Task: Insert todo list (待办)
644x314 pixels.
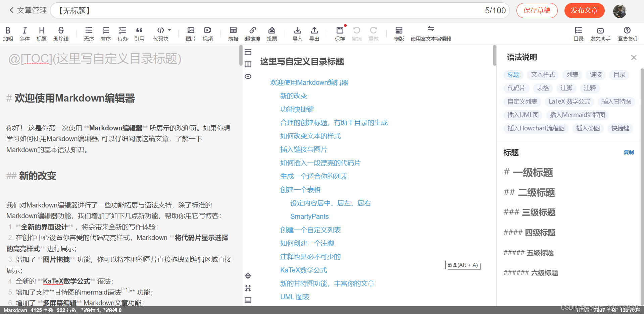Action: pos(122,34)
